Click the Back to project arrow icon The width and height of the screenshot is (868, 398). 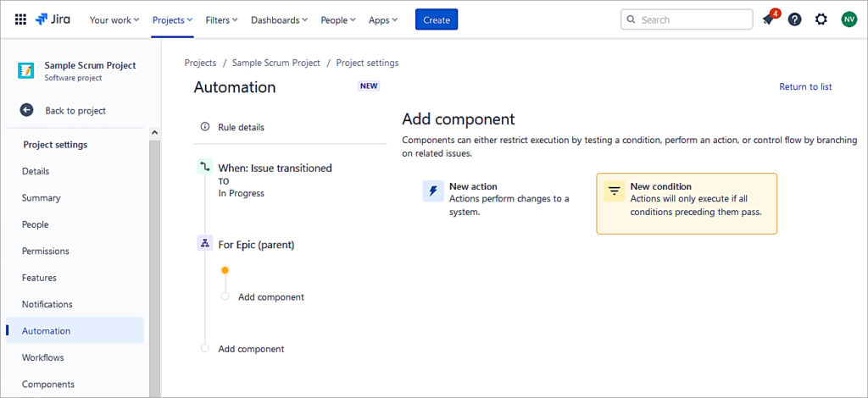click(x=27, y=110)
